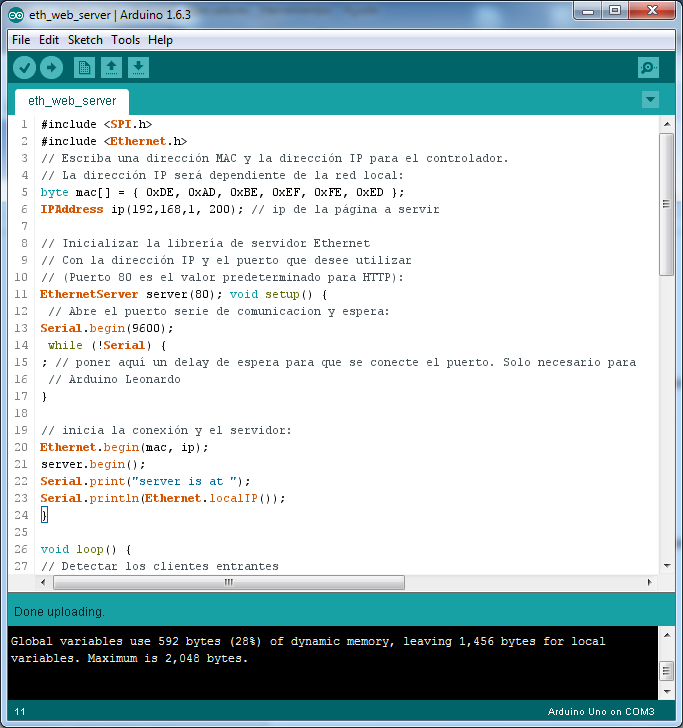The image size is (683, 728).
Task: Click the line '#include <Ethernet.h>'
Action: tap(114, 141)
